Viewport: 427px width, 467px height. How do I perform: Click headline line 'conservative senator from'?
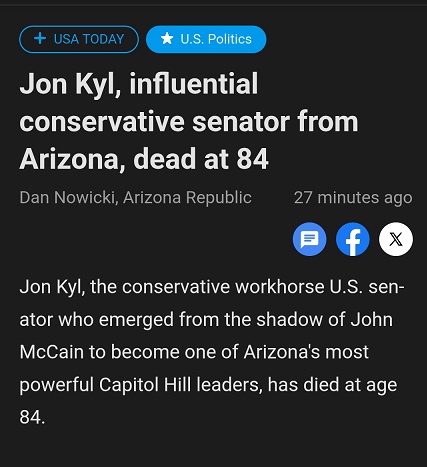(189, 122)
